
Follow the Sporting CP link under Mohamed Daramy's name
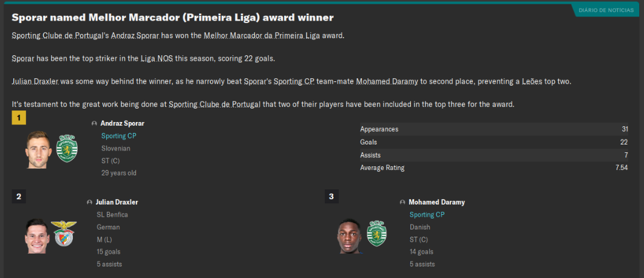tap(426, 215)
